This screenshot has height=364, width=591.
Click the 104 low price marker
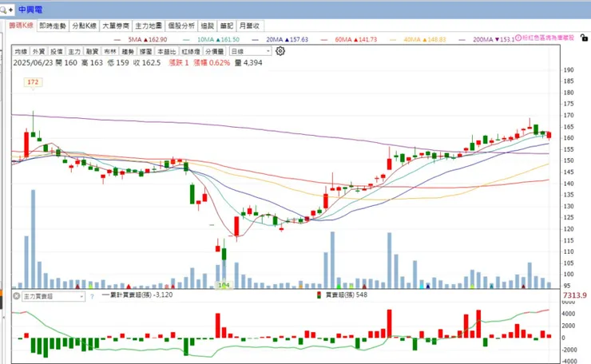point(224,285)
